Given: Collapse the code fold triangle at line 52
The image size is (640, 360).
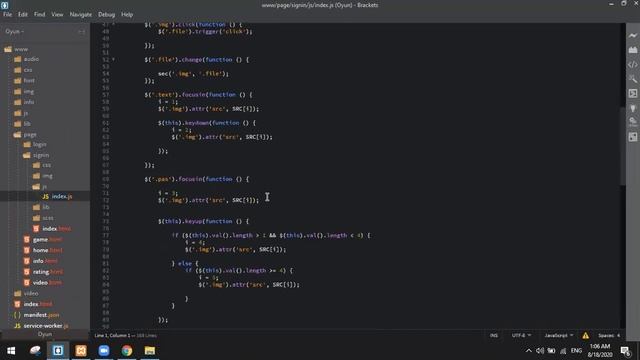Looking at the screenshot, I should [x=113, y=60].
